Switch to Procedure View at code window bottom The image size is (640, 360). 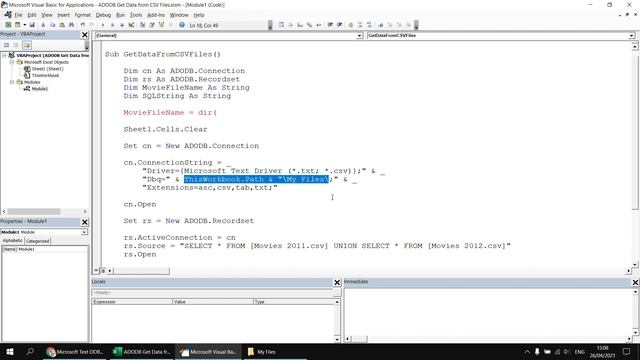coord(97,271)
